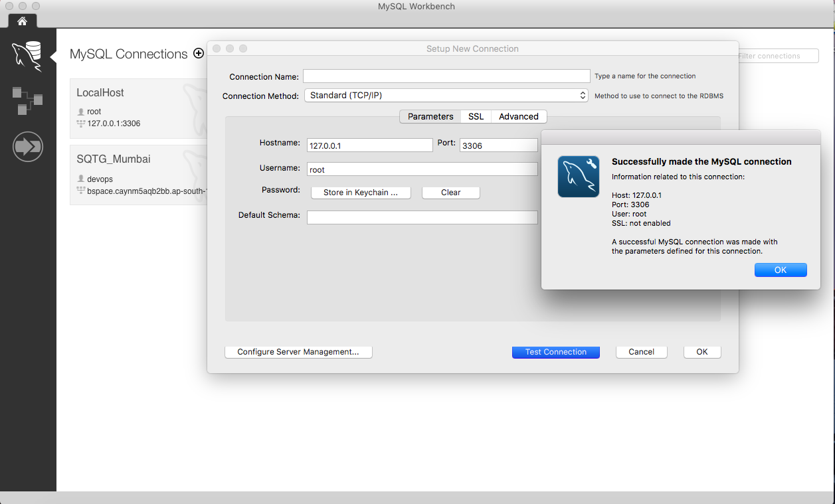Screen dimensions: 835x504
Task: Cancel the Setup New Connection dialog
Action: point(642,352)
